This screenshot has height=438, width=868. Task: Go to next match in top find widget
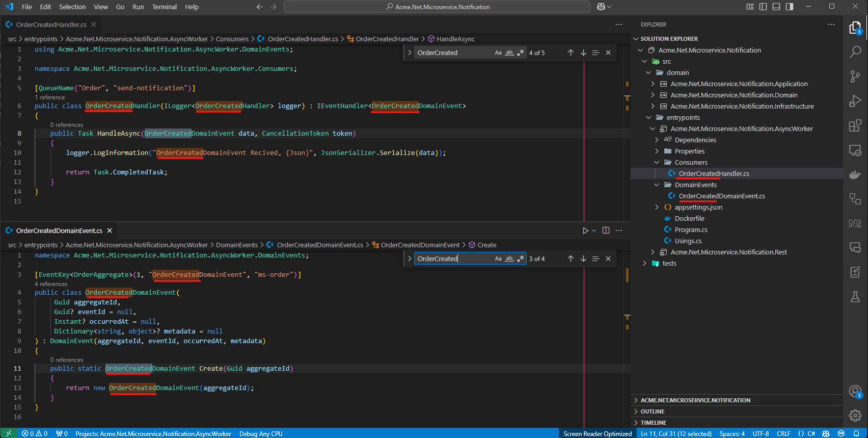pyautogui.click(x=583, y=53)
